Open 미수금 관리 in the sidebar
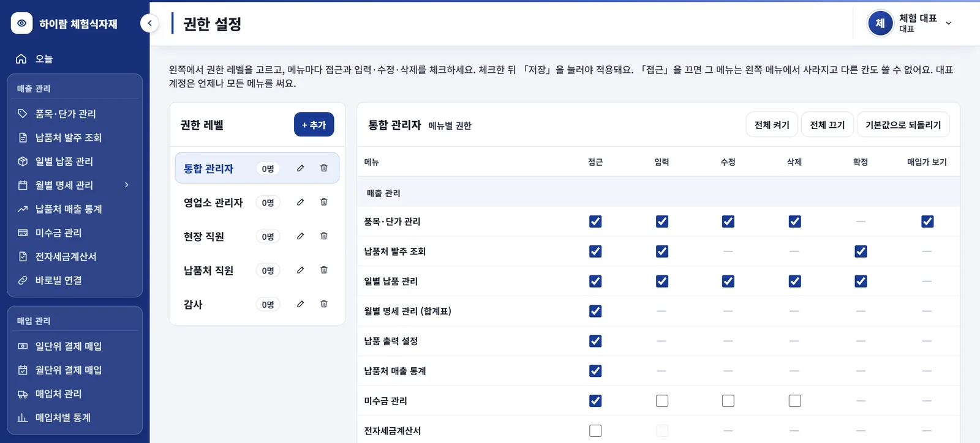 75,233
